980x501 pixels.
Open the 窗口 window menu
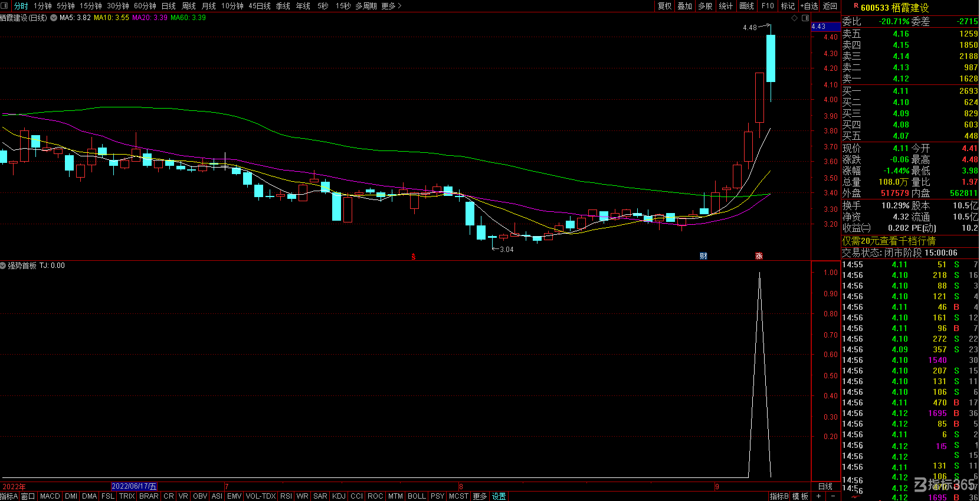click(x=28, y=496)
